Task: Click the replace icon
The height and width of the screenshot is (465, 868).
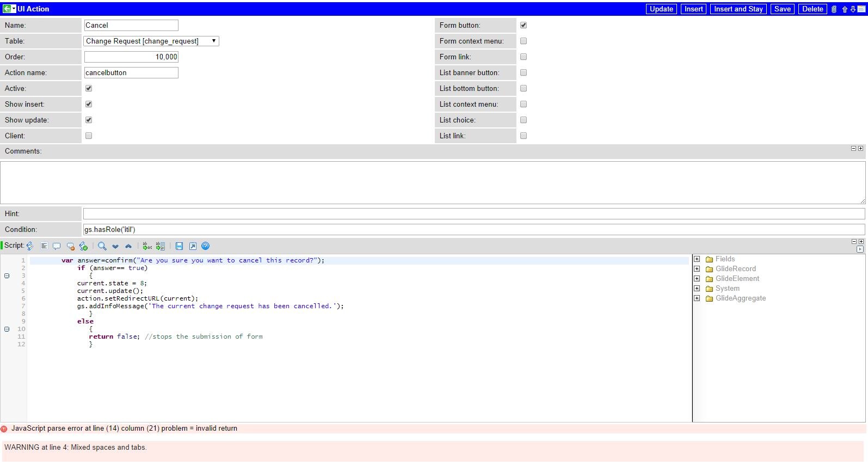Action: 147,246
